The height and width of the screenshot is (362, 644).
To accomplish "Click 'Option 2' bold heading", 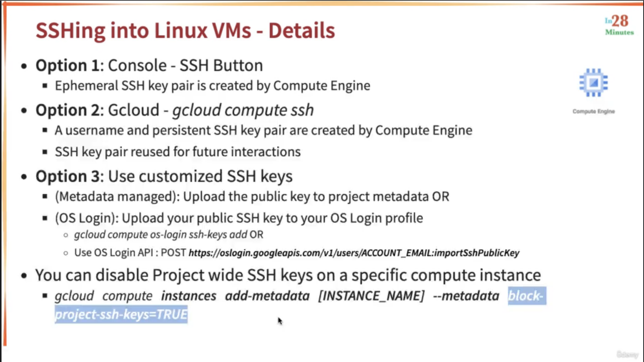I will [68, 110].
